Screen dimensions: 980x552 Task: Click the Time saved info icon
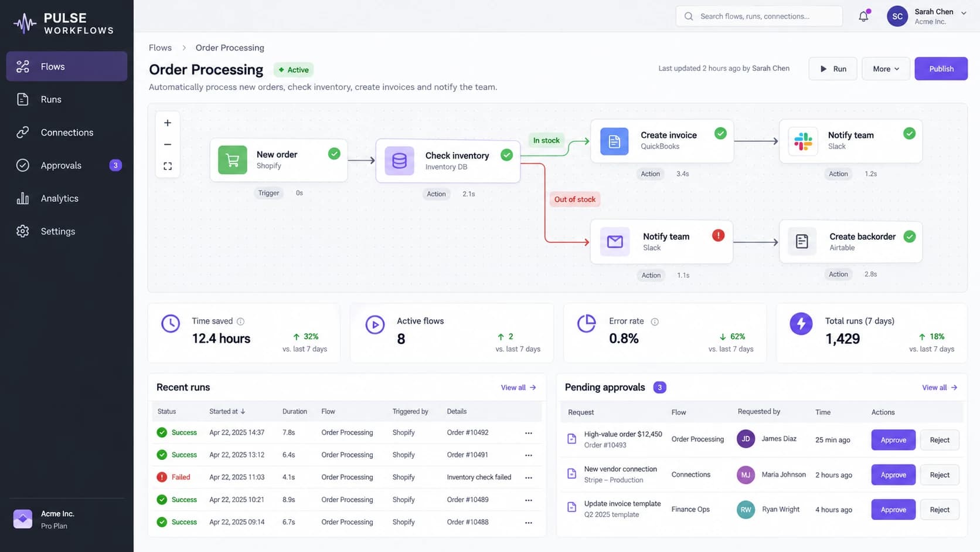(240, 321)
